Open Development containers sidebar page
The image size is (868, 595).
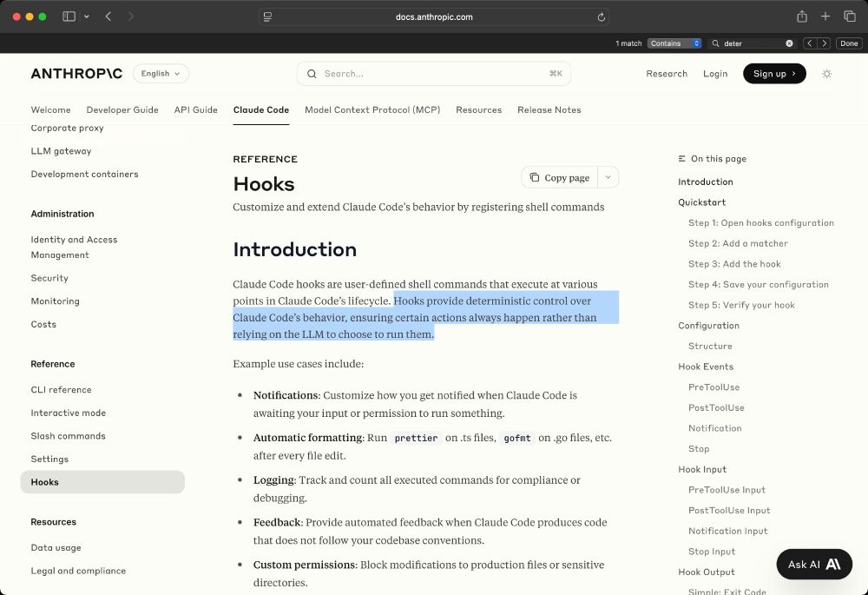tap(85, 174)
